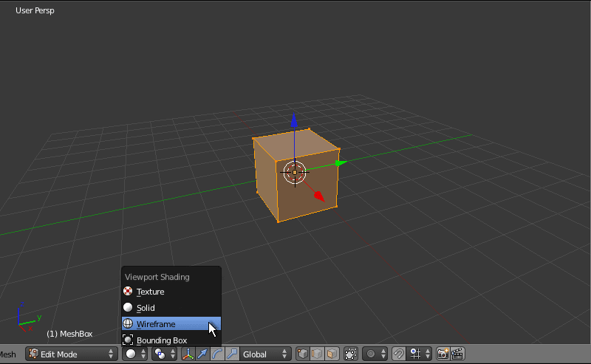Click the viewport shading sphere dropdown
This screenshot has height=364, width=591.
pyautogui.click(x=135, y=354)
